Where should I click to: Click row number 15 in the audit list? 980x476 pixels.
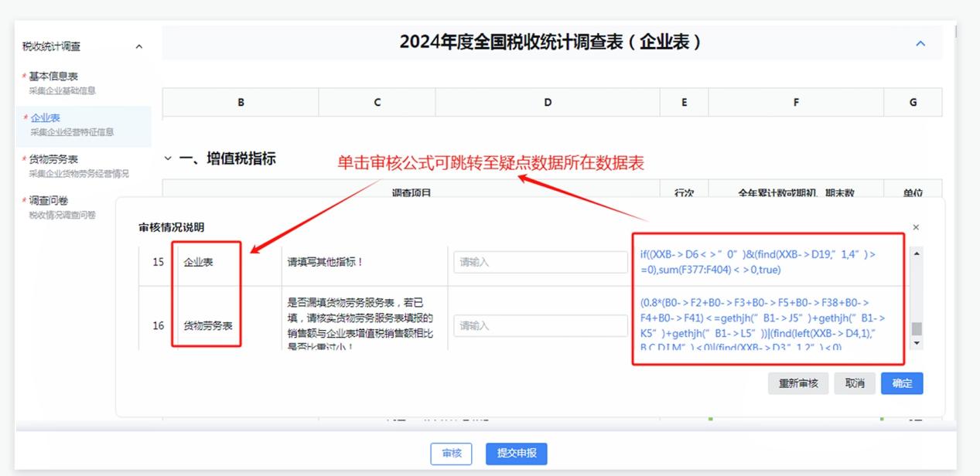(159, 262)
